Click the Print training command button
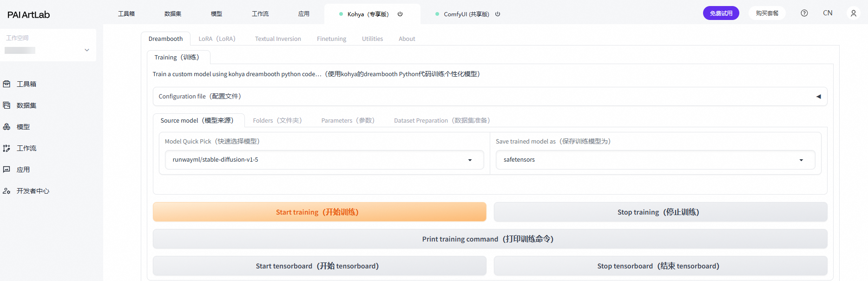This screenshot has width=868, height=281. 490,239
